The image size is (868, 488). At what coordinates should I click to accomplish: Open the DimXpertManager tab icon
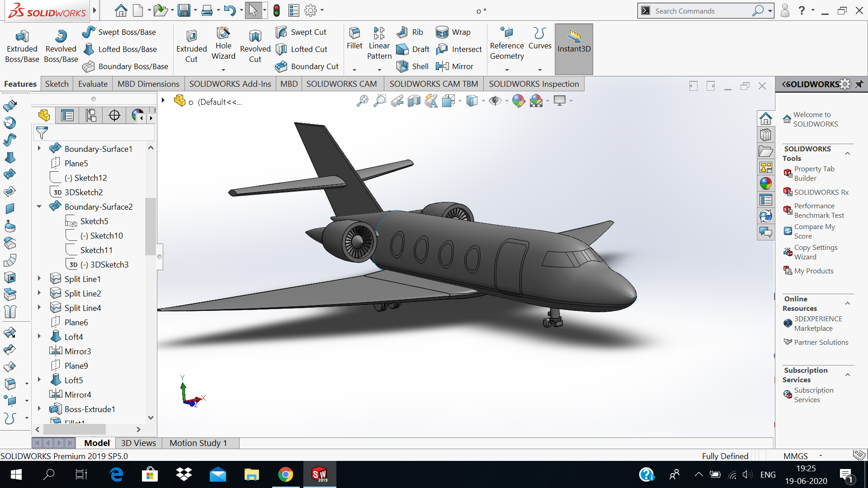tap(114, 115)
